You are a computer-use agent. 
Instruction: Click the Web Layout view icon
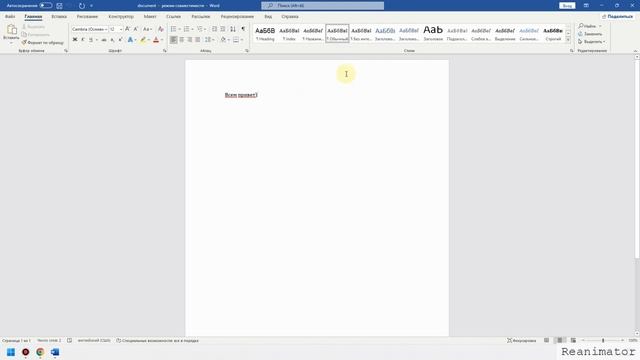573,340
